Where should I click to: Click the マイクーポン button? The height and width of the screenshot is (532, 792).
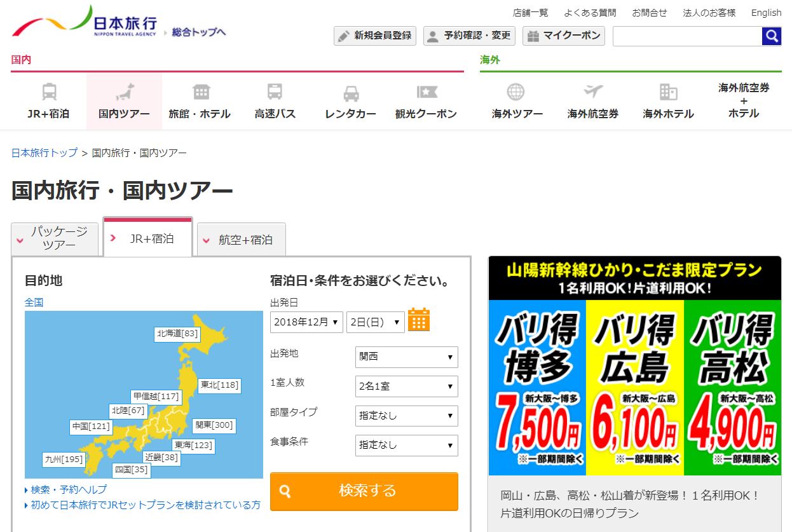pos(563,36)
